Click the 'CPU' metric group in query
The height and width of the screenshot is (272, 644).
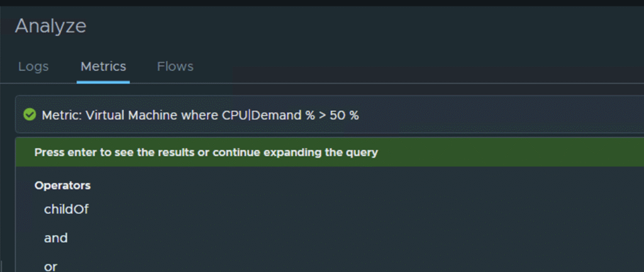point(235,115)
